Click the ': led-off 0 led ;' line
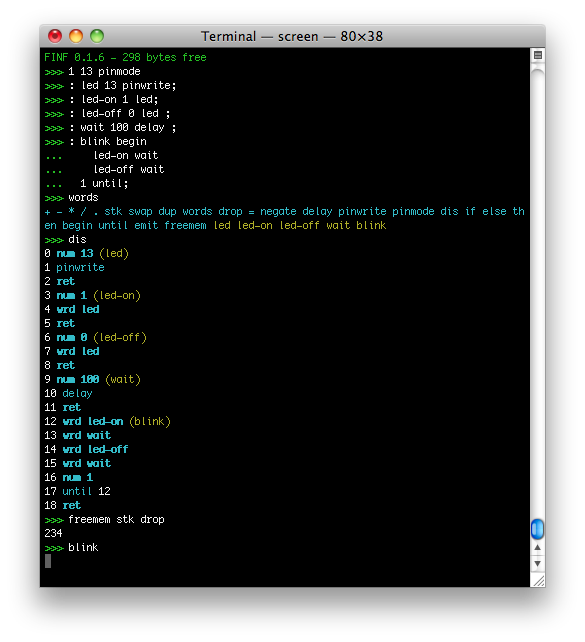Viewport: 585px width, 642px height. pos(107,113)
